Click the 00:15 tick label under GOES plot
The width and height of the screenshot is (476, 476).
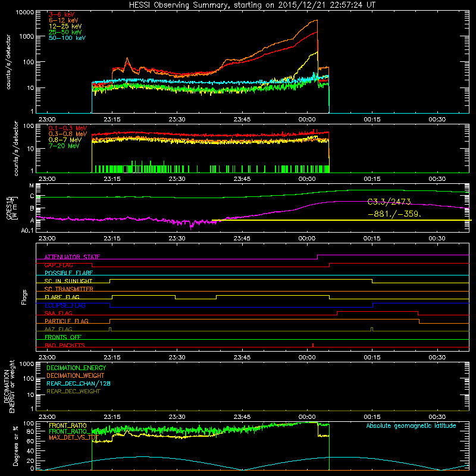coord(372,239)
